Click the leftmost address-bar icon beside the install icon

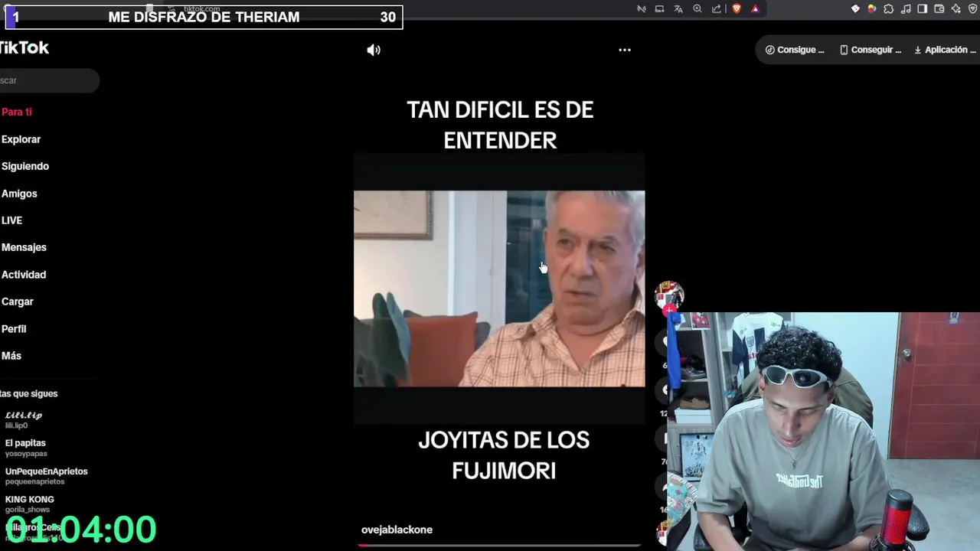(642, 9)
